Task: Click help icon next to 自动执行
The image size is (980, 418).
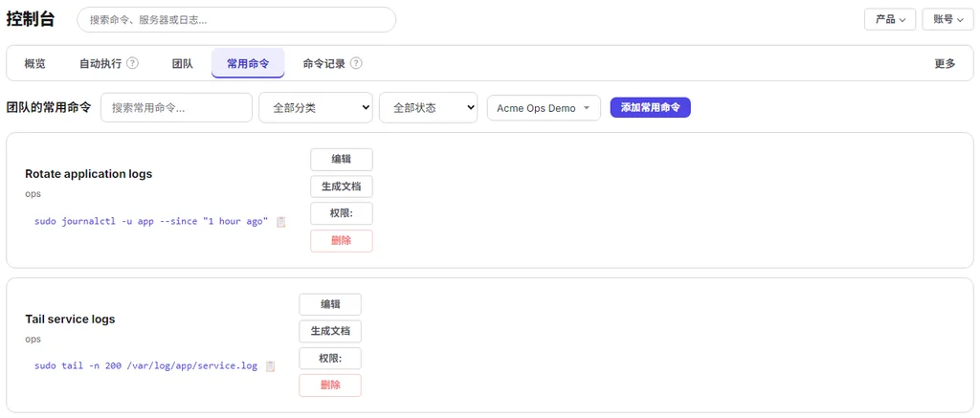Action: [x=132, y=63]
